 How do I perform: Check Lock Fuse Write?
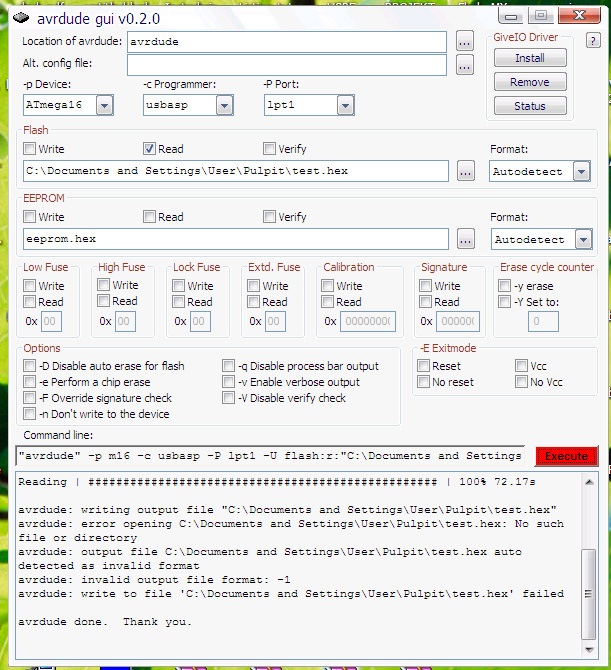point(178,285)
